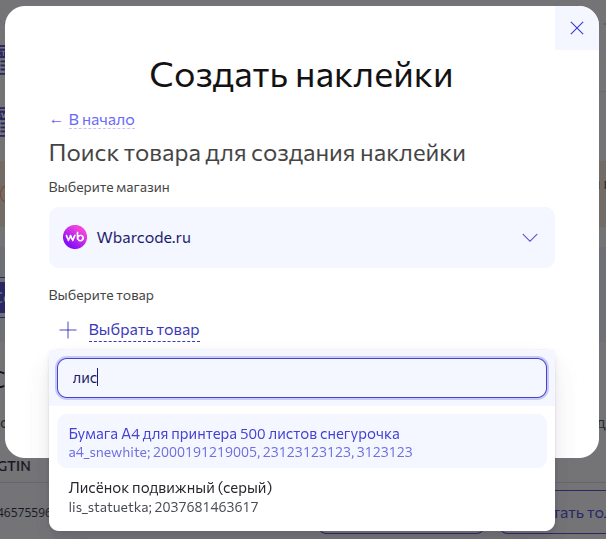
Task: Click Поиск товара для создания наклейки heading
Action: (257, 153)
